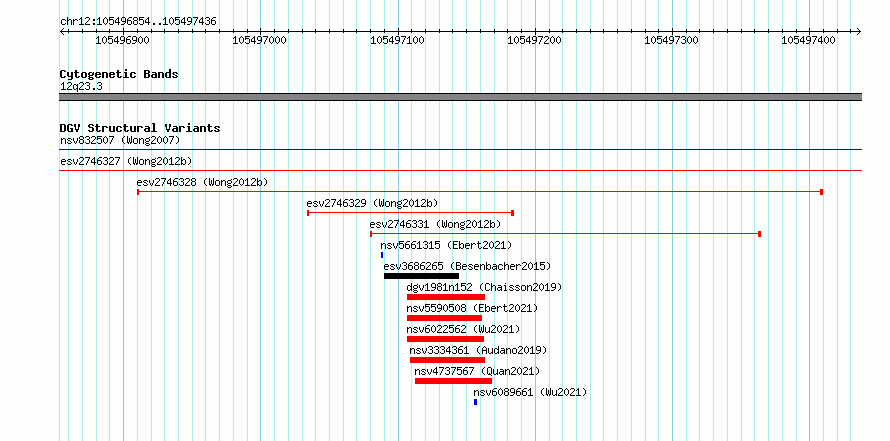
Task: Select the esv2746331 (Wong2012b) variant label
Action: [435, 224]
